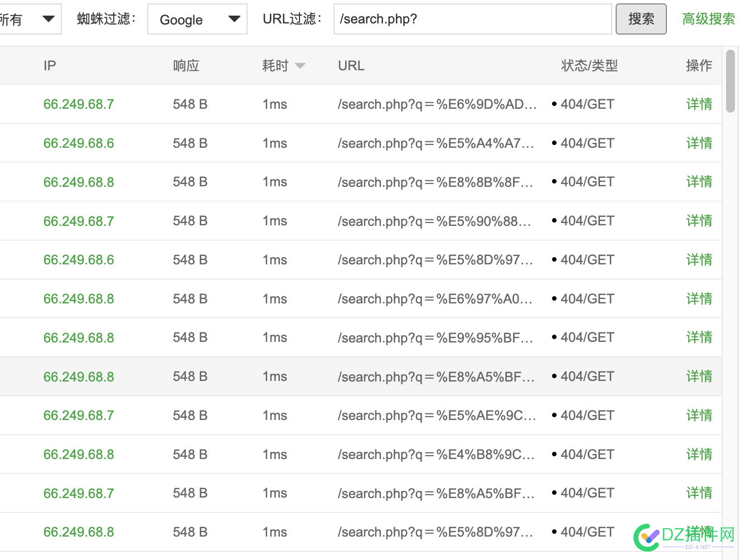Click URL /search.php?q=%E6%97%A0…
745x560 pixels.
coord(435,299)
